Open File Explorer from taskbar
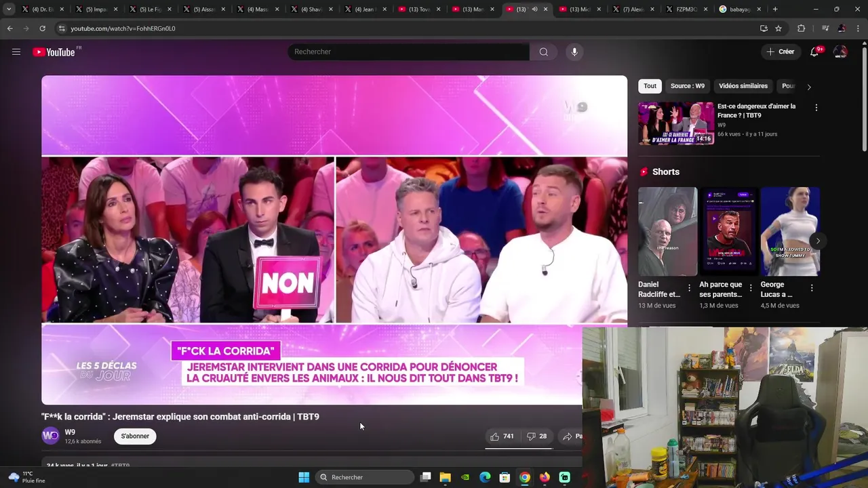 (445, 477)
